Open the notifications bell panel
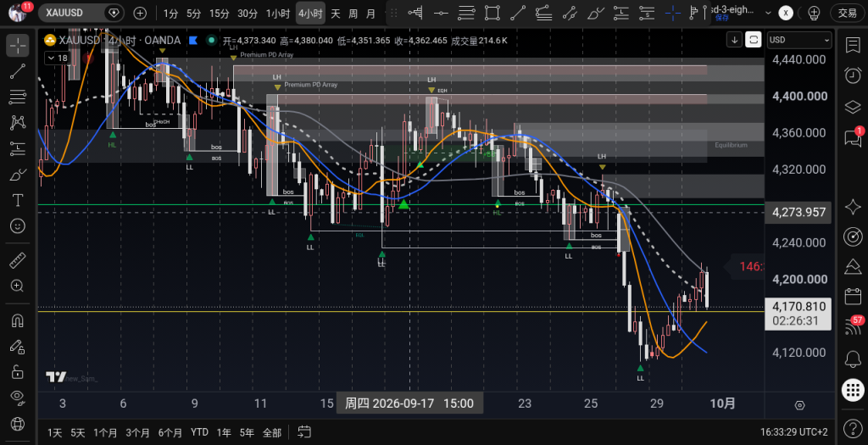Image resolution: width=868 pixels, height=445 pixels. 853,359
